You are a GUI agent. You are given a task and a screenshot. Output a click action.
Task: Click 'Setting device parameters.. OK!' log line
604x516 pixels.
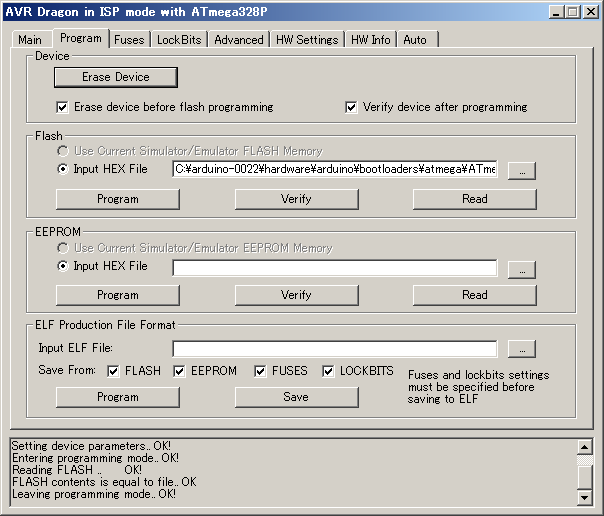(x=91, y=446)
